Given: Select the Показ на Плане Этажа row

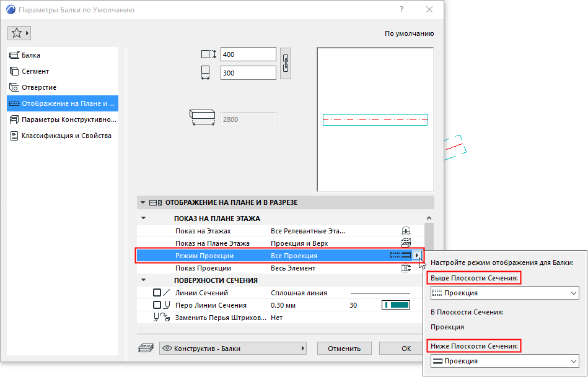Looking at the screenshot, I should coord(281,243).
